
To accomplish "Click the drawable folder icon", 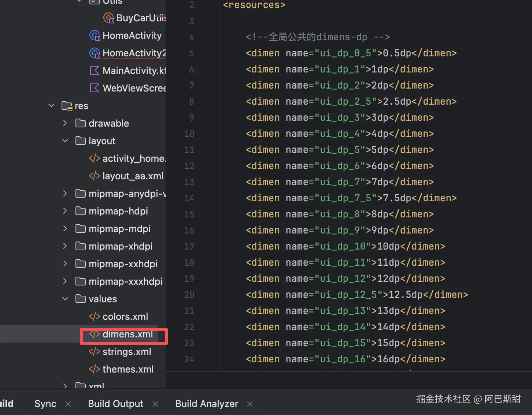I will (81, 123).
